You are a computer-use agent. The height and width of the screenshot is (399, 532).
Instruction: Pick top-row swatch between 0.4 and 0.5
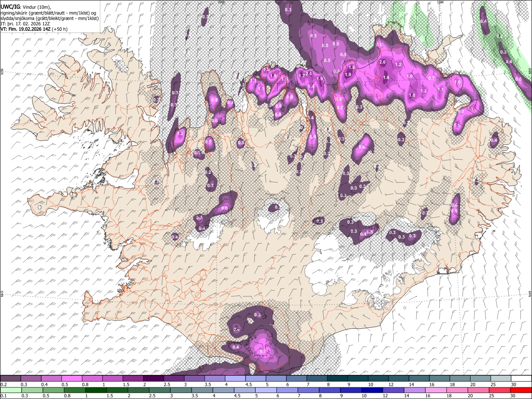pyautogui.click(x=51, y=379)
